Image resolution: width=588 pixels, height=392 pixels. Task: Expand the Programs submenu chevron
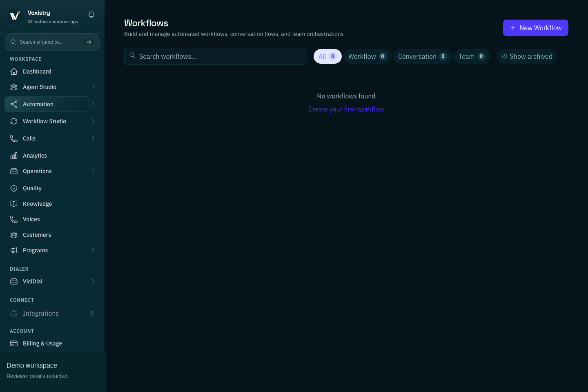pyautogui.click(x=94, y=250)
